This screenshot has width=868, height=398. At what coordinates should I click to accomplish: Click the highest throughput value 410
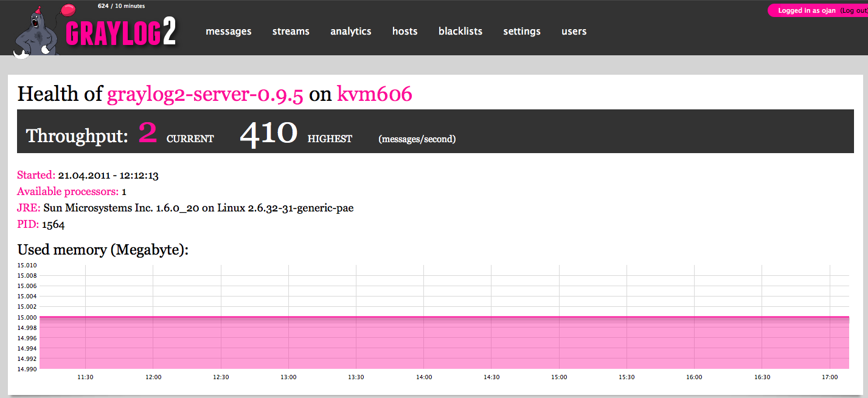click(268, 132)
